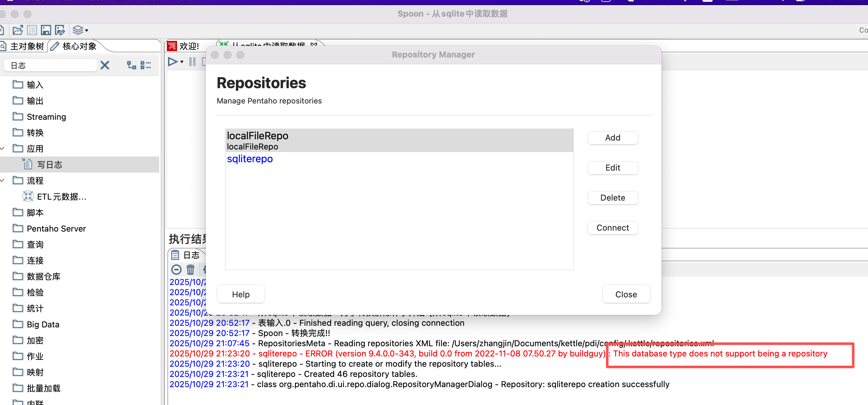
Task: Click the trash icon in log toolbar
Action: (x=190, y=269)
